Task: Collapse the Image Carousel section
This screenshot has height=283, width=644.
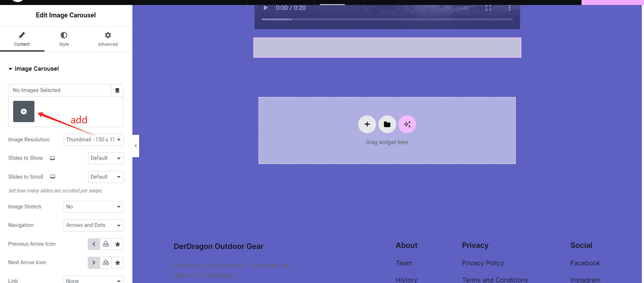Action: coord(34,69)
